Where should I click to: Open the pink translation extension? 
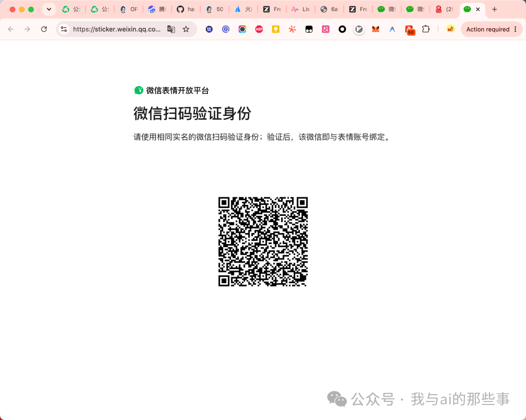click(x=325, y=29)
